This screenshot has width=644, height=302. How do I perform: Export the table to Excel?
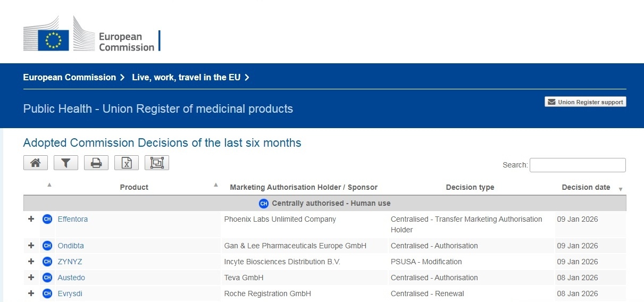coord(127,163)
